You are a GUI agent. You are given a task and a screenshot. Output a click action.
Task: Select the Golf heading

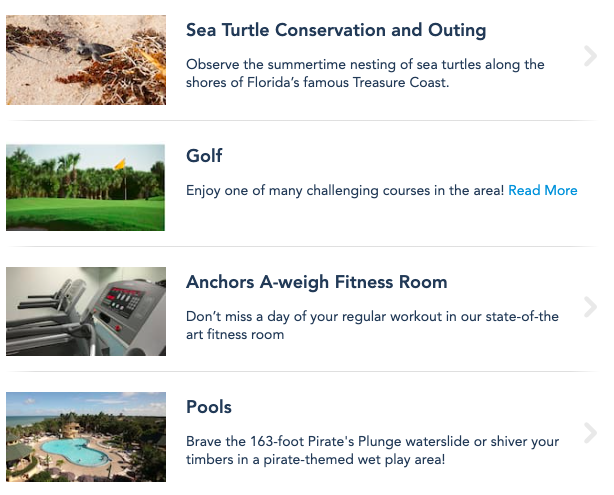tap(204, 156)
